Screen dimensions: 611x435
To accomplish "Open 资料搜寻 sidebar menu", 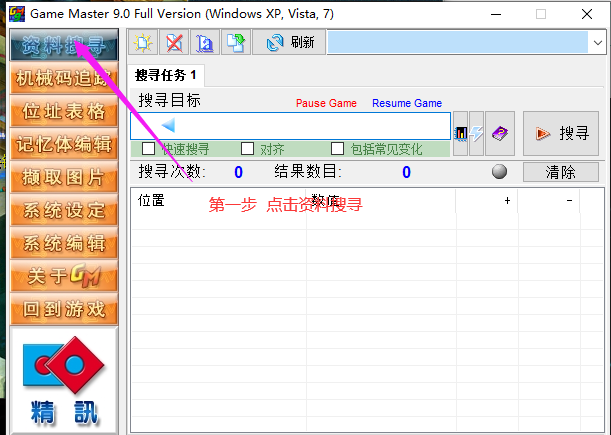I will click(x=64, y=44).
